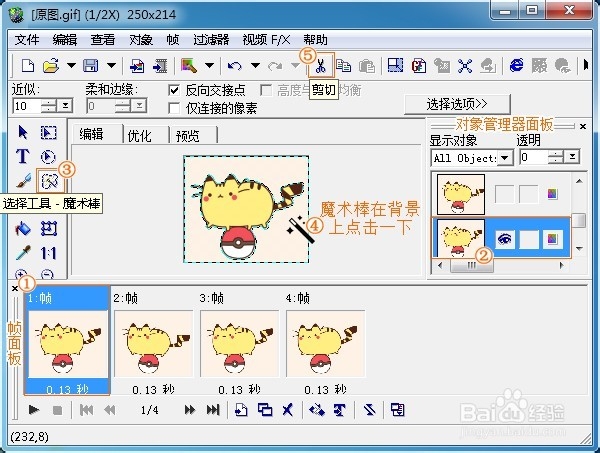600x453 pixels.
Task: Click the Add video toolbar icon
Action: point(160,66)
